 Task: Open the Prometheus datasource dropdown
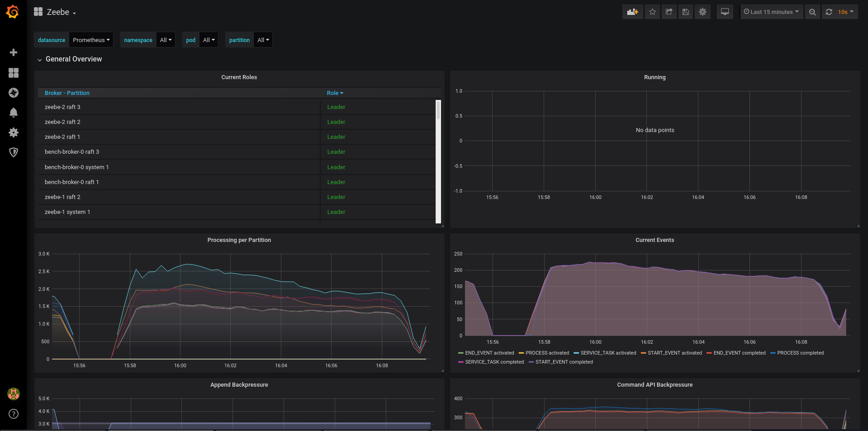pyautogui.click(x=91, y=40)
